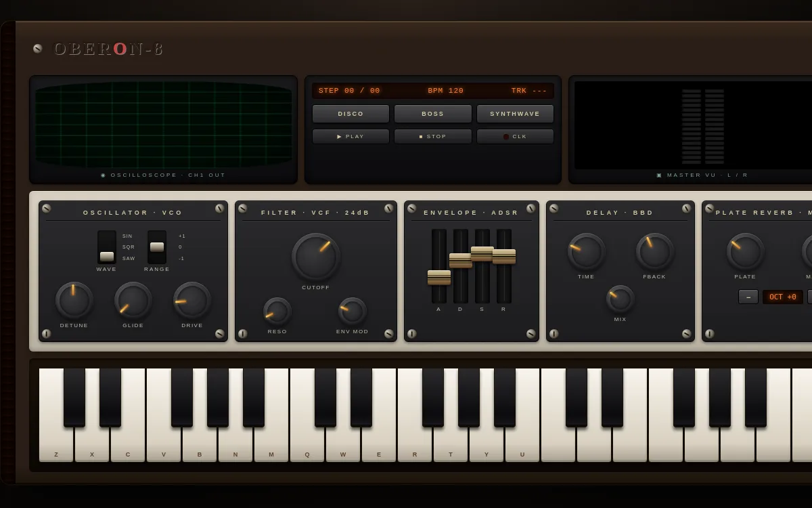
Task: Click the OBERON-8 logo text
Action: (x=108, y=49)
